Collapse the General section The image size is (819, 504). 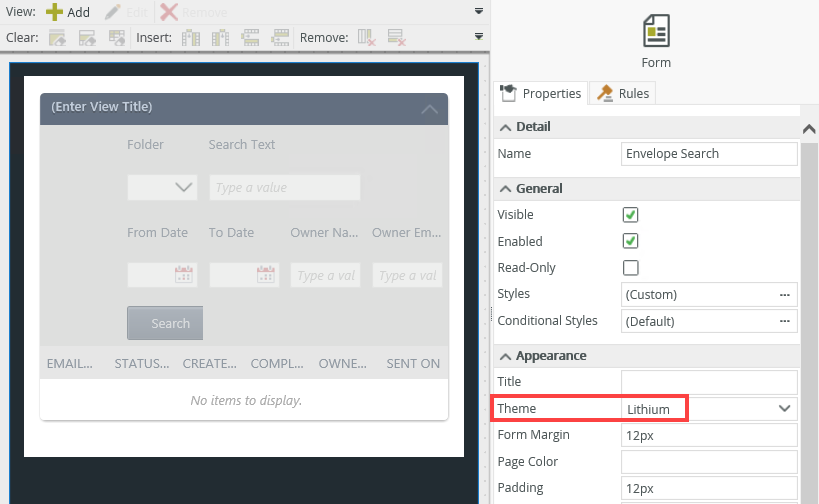(x=505, y=189)
